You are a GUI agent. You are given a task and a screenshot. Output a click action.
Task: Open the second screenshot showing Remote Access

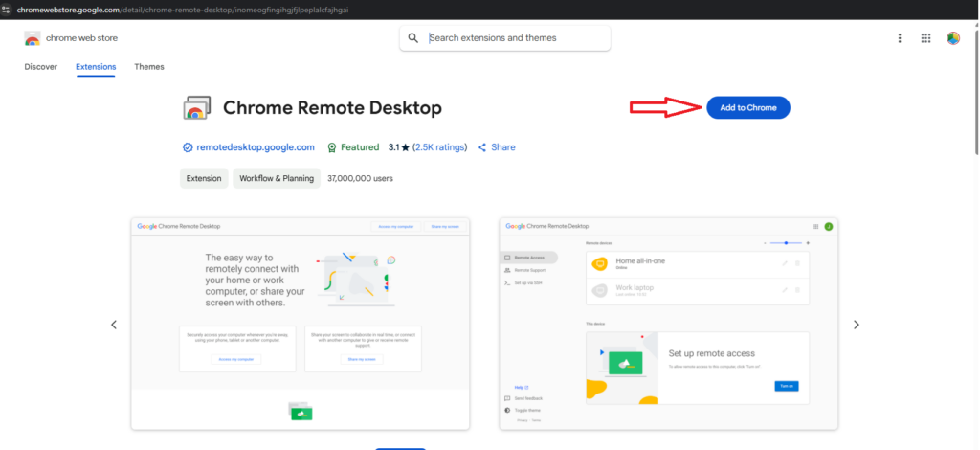click(x=669, y=324)
